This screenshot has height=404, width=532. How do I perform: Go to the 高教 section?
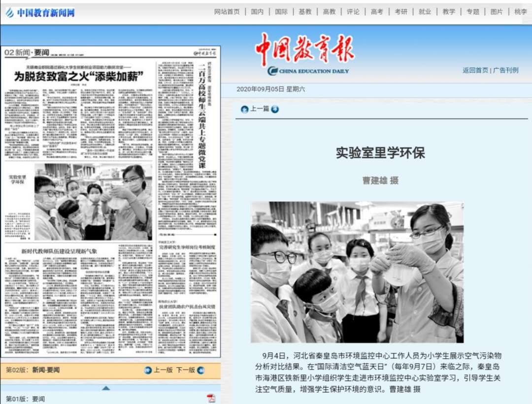329,12
